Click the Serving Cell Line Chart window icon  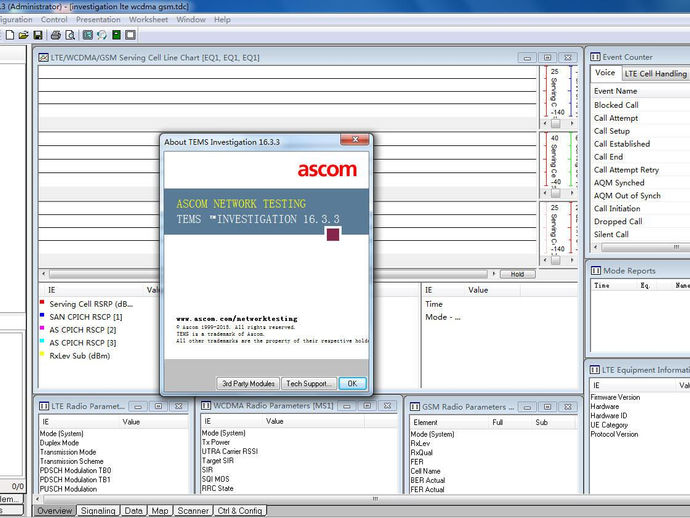pyautogui.click(x=43, y=58)
